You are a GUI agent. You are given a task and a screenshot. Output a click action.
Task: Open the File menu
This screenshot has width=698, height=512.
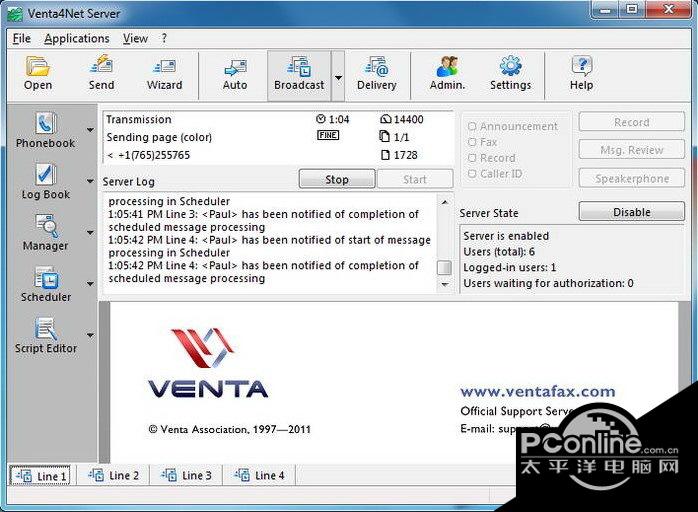[x=21, y=39]
